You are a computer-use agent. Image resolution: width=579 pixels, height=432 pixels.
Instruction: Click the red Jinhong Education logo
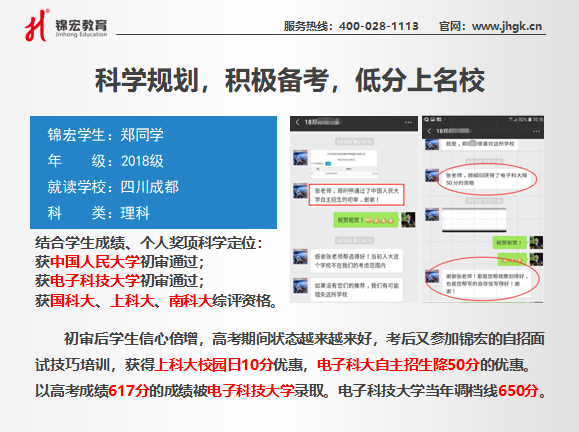pos(37,25)
